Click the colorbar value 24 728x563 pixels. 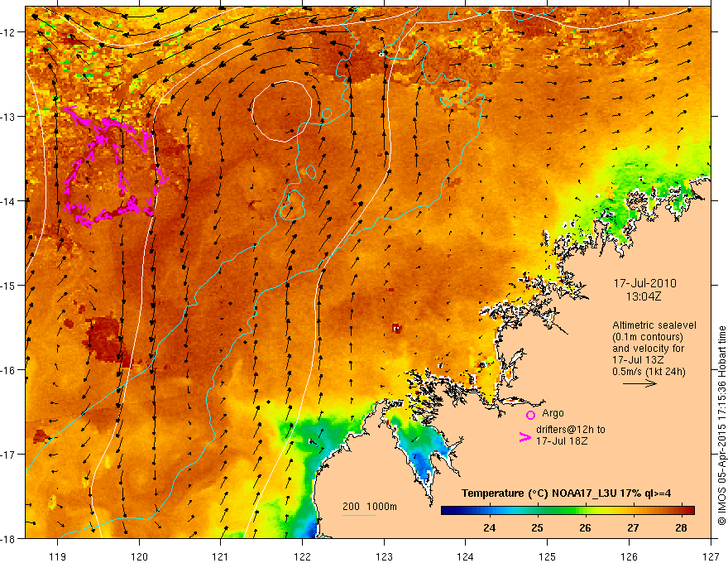[489, 528]
